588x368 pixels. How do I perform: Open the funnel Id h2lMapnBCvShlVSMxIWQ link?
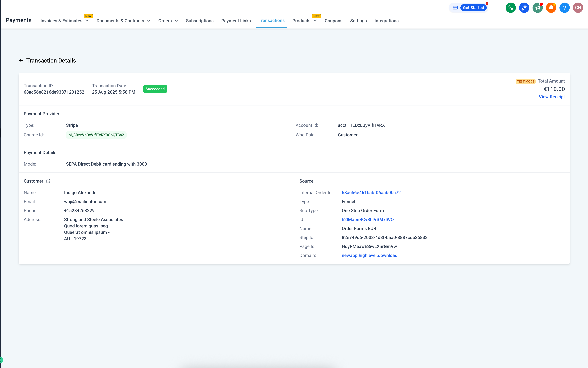pyautogui.click(x=367, y=220)
